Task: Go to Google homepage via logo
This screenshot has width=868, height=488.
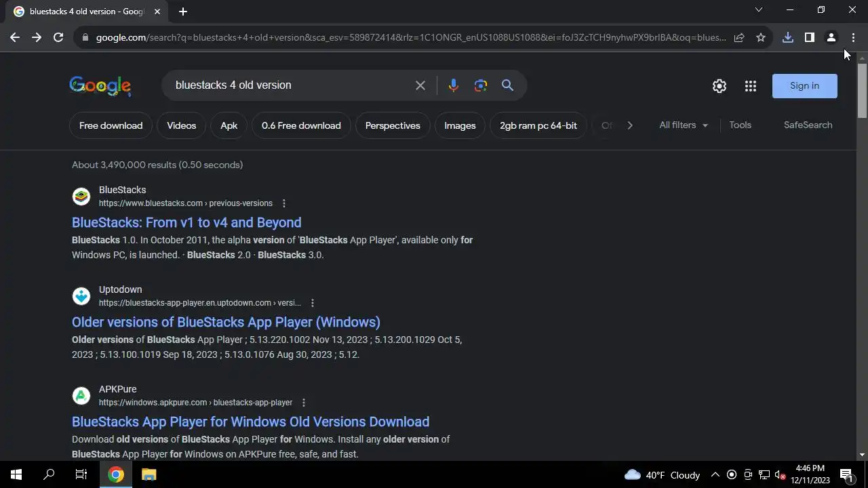Action: pyautogui.click(x=100, y=86)
